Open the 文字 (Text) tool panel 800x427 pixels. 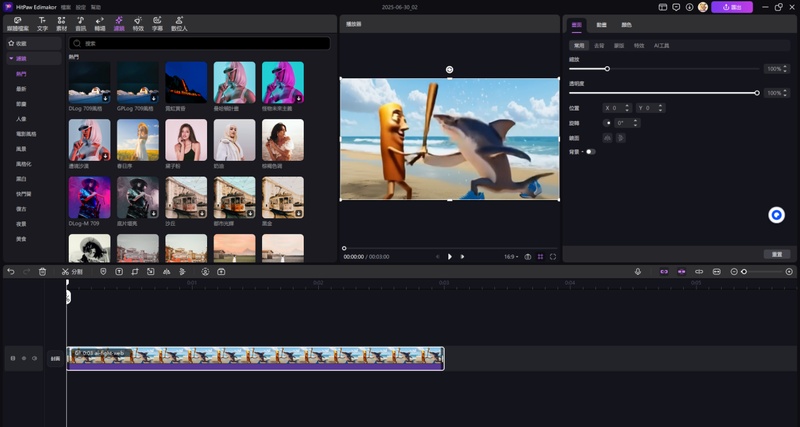click(42, 21)
